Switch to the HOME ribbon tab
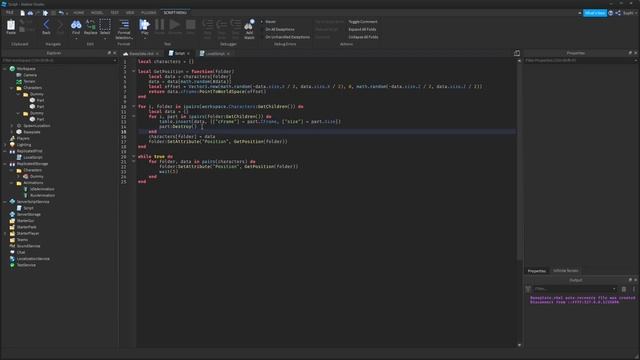Screen dimensions: 640x360 pos(79,13)
